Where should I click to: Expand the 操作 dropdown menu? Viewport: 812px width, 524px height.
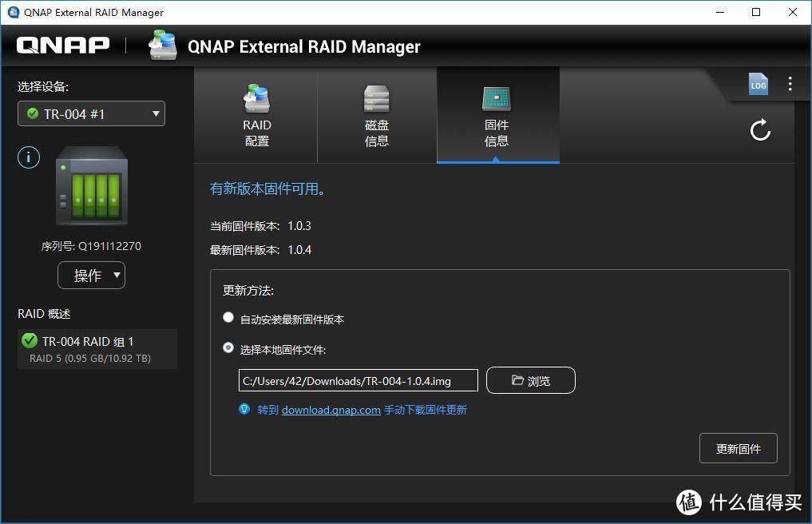(x=91, y=275)
